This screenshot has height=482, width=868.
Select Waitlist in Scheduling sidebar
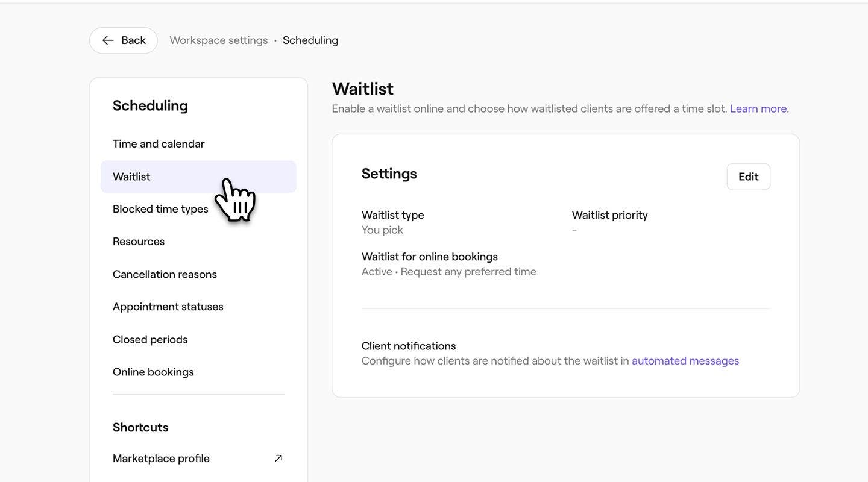[x=131, y=177]
